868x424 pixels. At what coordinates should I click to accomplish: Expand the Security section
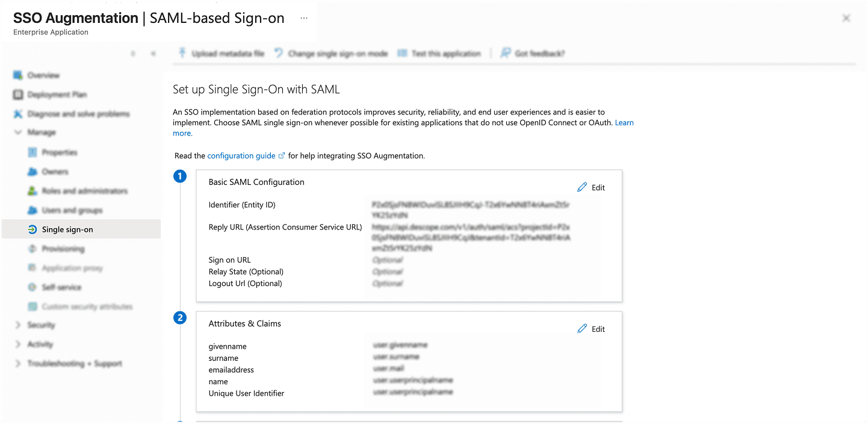click(x=17, y=325)
